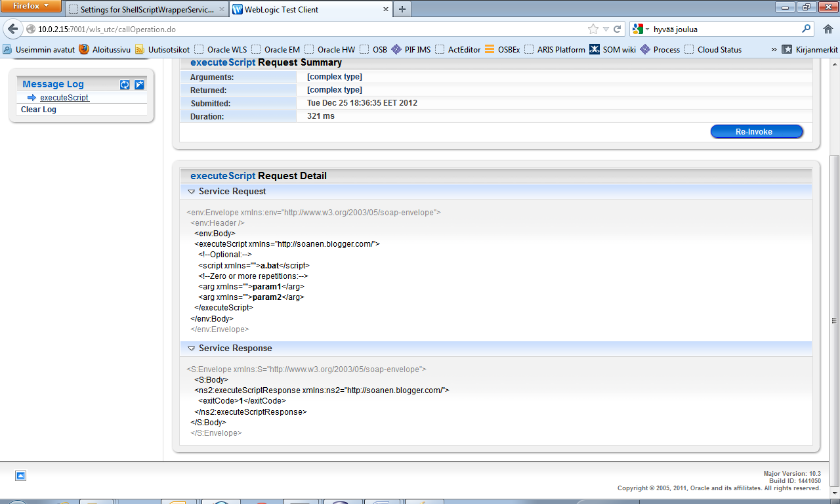Click the Returned [complex type] value

click(x=335, y=90)
